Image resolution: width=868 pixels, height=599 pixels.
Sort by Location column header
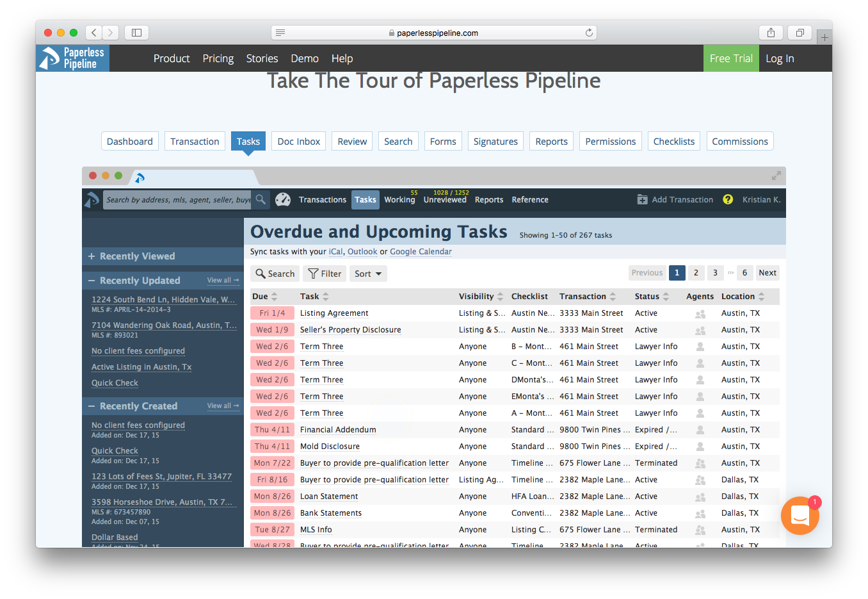(x=743, y=297)
